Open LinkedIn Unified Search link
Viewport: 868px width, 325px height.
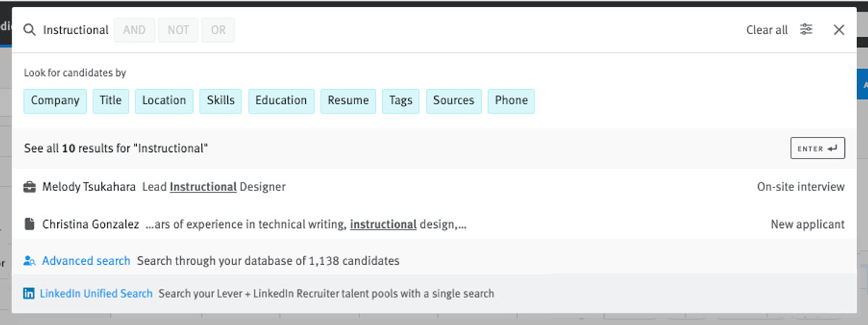(x=96, y=294)
